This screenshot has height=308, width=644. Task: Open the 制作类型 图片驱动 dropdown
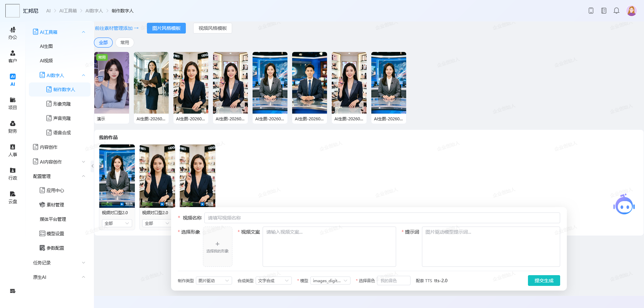(x=214, y=281)
